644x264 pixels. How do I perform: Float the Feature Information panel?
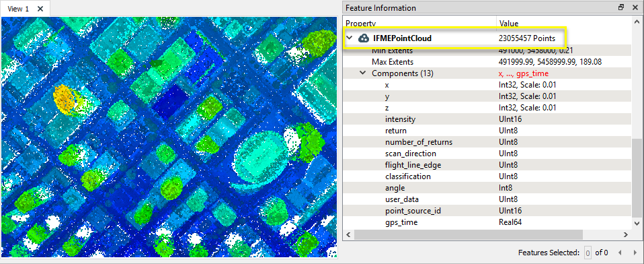click(x=621, y=7)
